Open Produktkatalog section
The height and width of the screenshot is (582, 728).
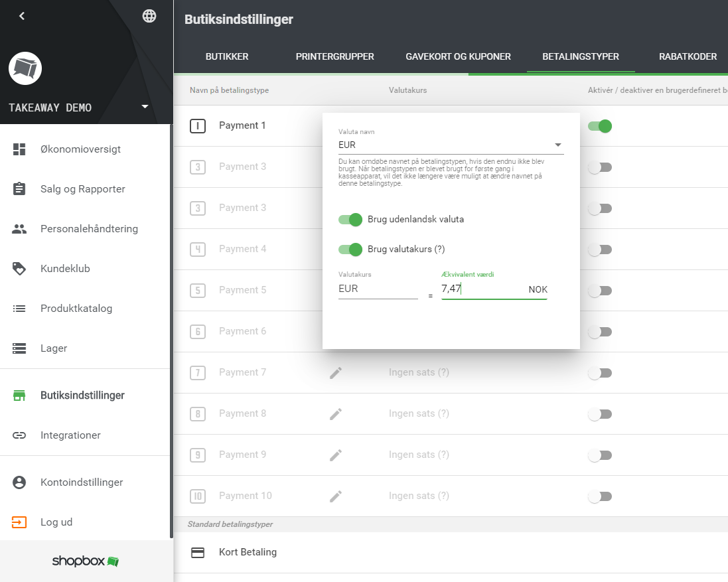click(76, 309)
